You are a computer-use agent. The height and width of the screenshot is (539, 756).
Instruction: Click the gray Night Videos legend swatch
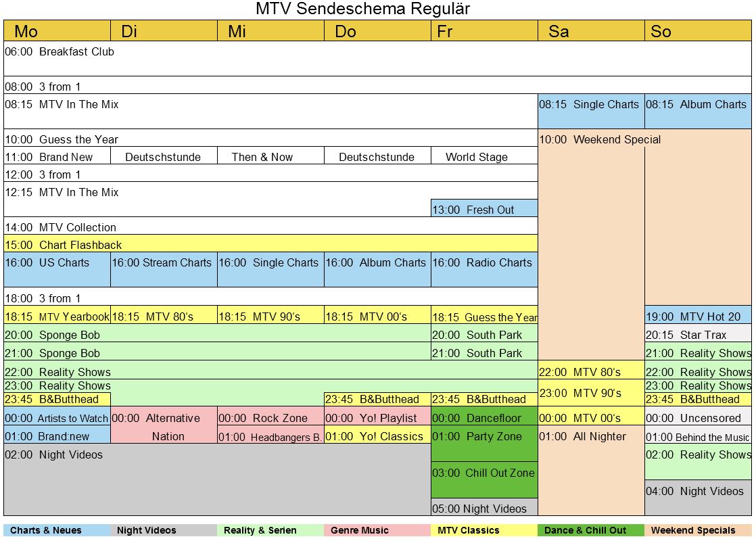click(x=164, y=530)
